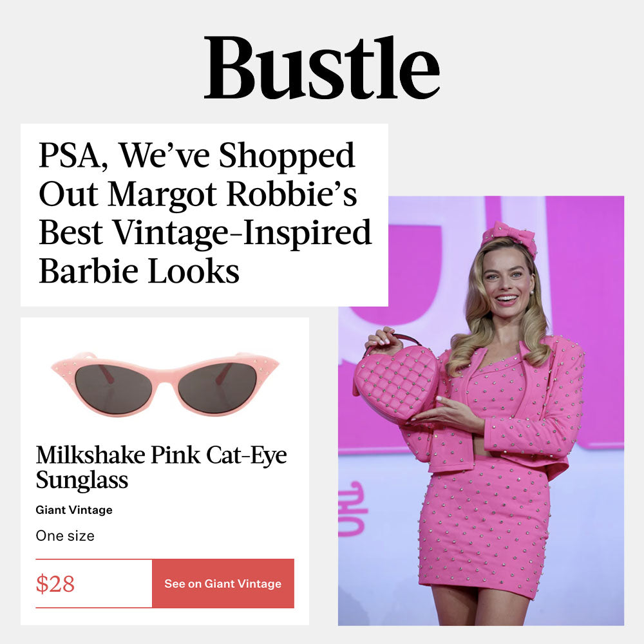Click the $28 price
Image resolution: width=644 pixels, height=644 pixels.
pyautogui.click(x=55, y=583)
